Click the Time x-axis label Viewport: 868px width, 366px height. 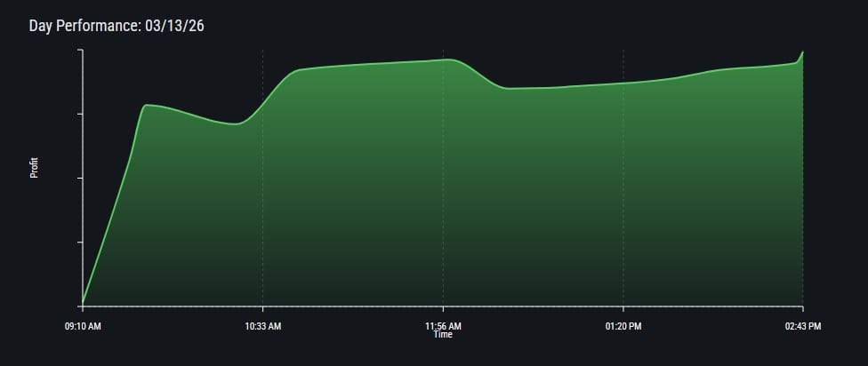pyautogui.click(x=443, y=335)
